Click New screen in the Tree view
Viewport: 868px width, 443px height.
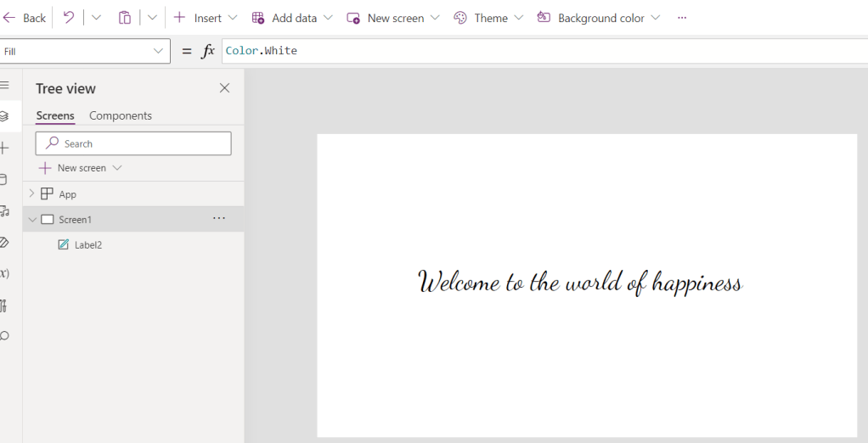[x=81, y=168]
